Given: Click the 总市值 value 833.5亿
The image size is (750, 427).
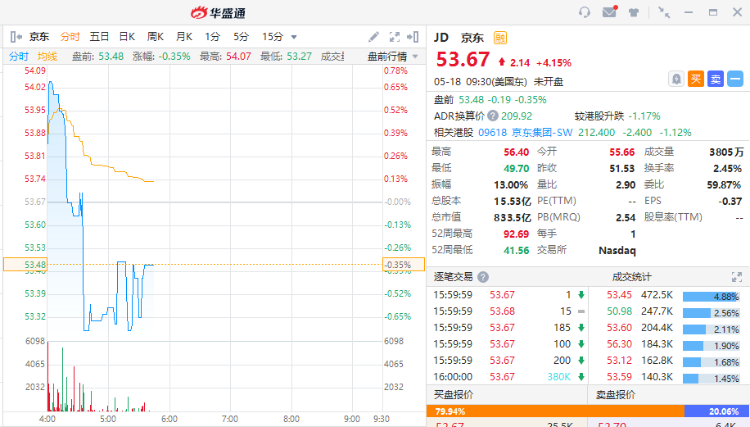Looking at the screenshot, I should coord(512,218).
